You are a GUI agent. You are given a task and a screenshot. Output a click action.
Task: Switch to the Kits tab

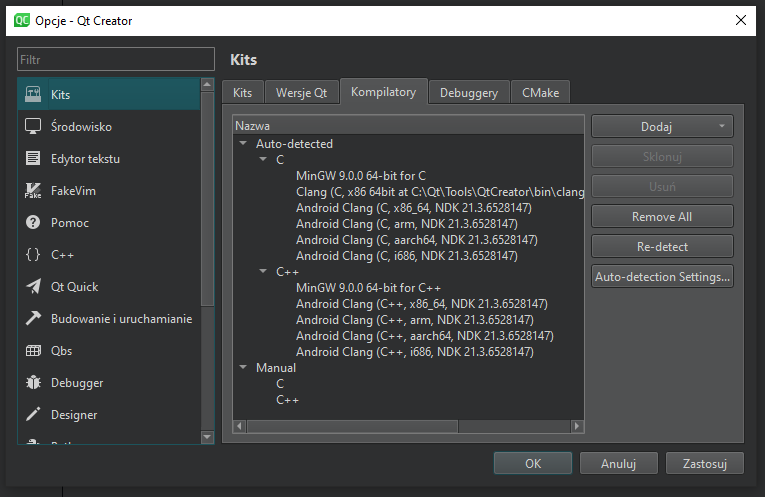(x=242, y=92)
